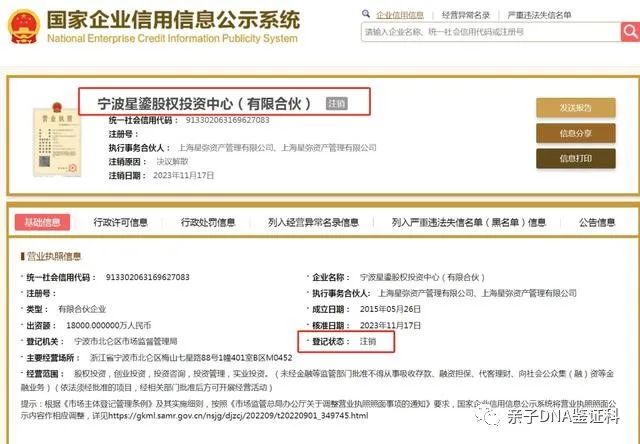The width and height of the screenshot is (640, 444).
Task: Click the 经营范围 description text
Action: click(x=318, y=380)
